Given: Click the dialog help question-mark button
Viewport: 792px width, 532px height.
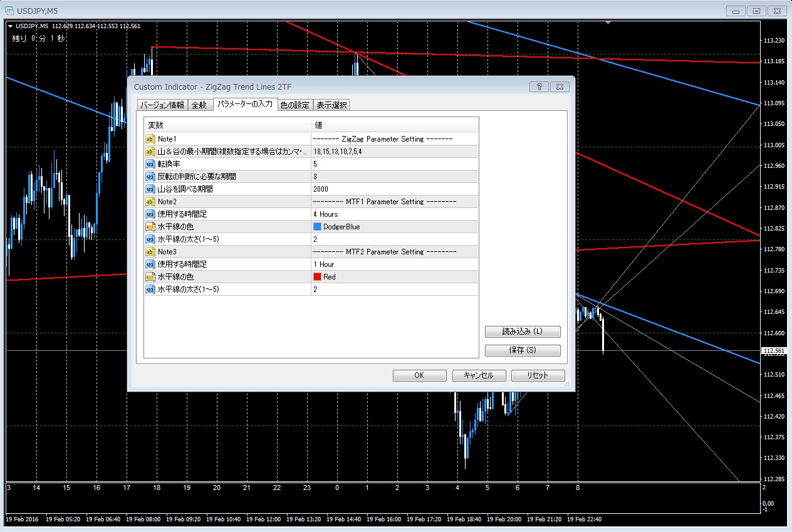Looking at the screenshot, I should pos(539,86).
